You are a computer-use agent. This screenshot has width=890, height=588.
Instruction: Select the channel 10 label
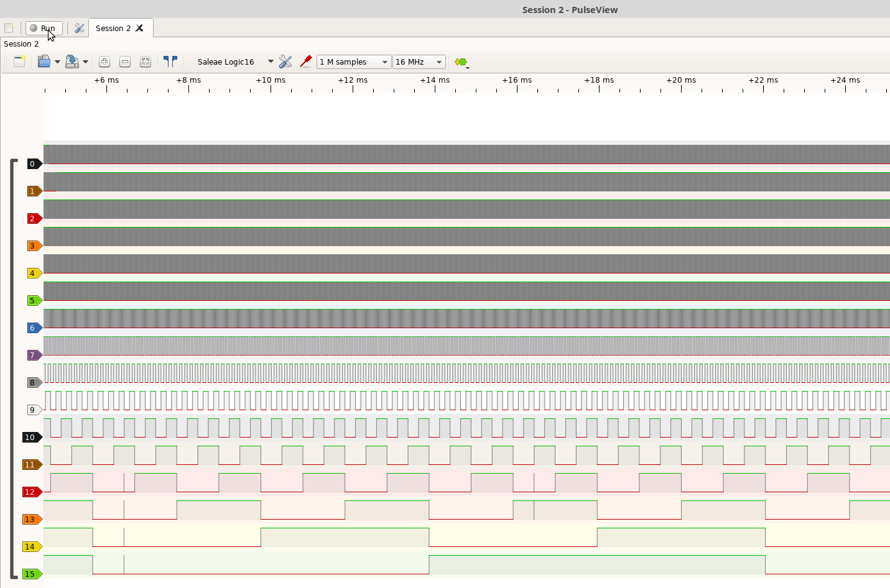click(x=32, y=437)
